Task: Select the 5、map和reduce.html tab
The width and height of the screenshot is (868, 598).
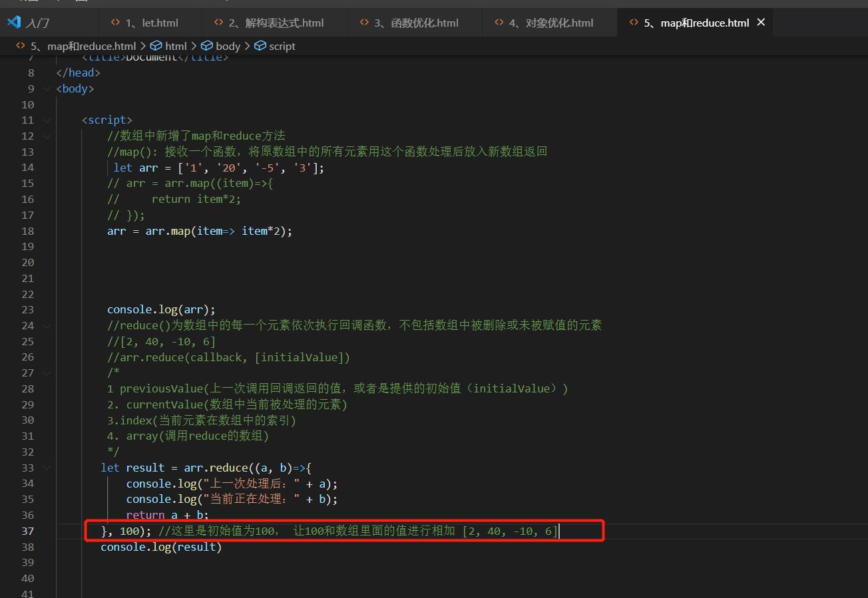Action: coord(696,23)
